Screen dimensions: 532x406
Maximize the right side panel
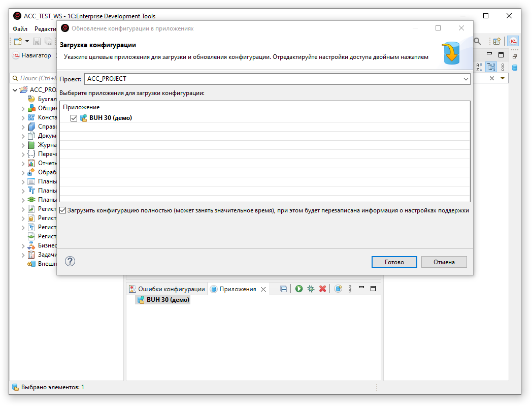[x=501, y=55]
